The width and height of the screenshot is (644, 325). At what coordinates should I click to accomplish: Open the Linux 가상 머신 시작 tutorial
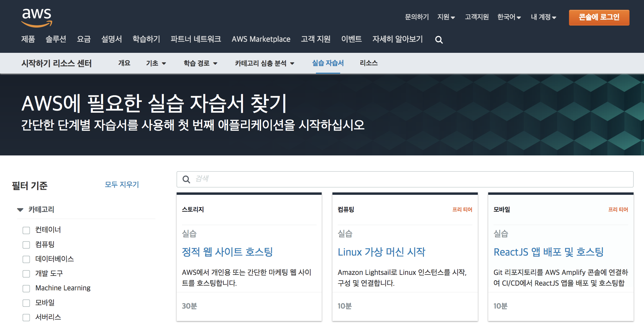(382, 252)
